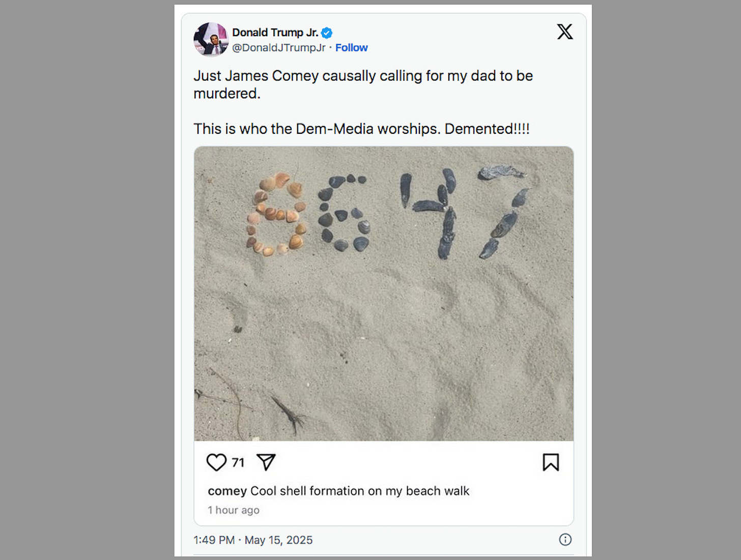Screen dimensions: 741x560
Task: Open the 8647 seashell beach photo
Action: [x=384, y=293]
